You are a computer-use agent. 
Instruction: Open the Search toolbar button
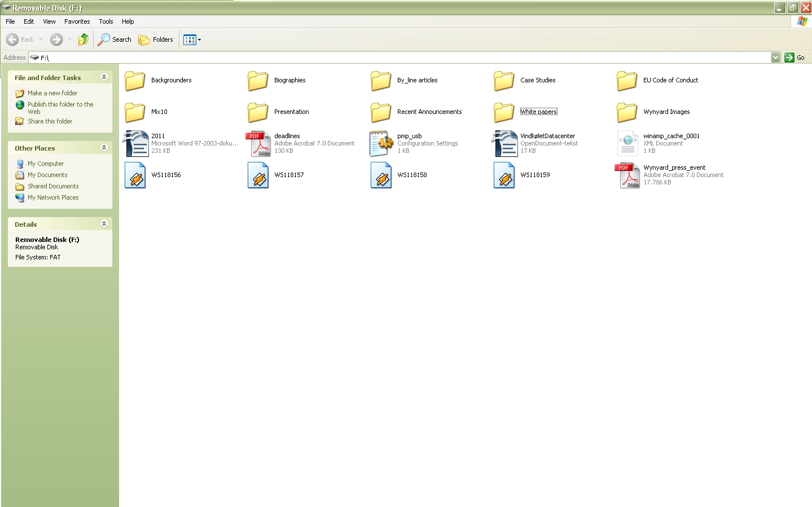(x=115, y=39)
